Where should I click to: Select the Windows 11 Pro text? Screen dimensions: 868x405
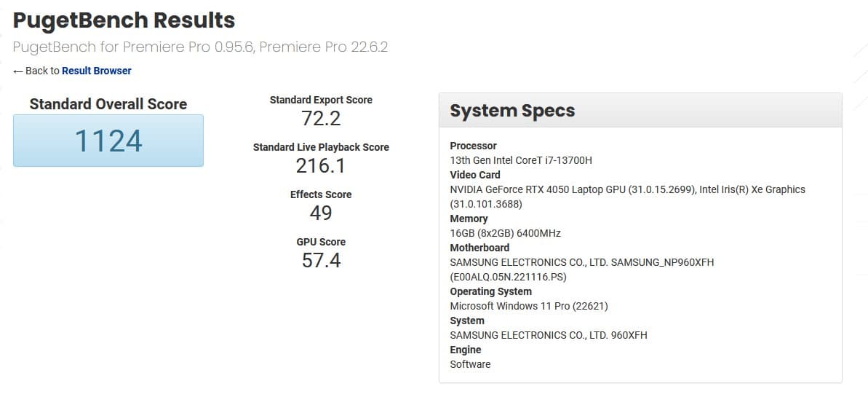529,306
